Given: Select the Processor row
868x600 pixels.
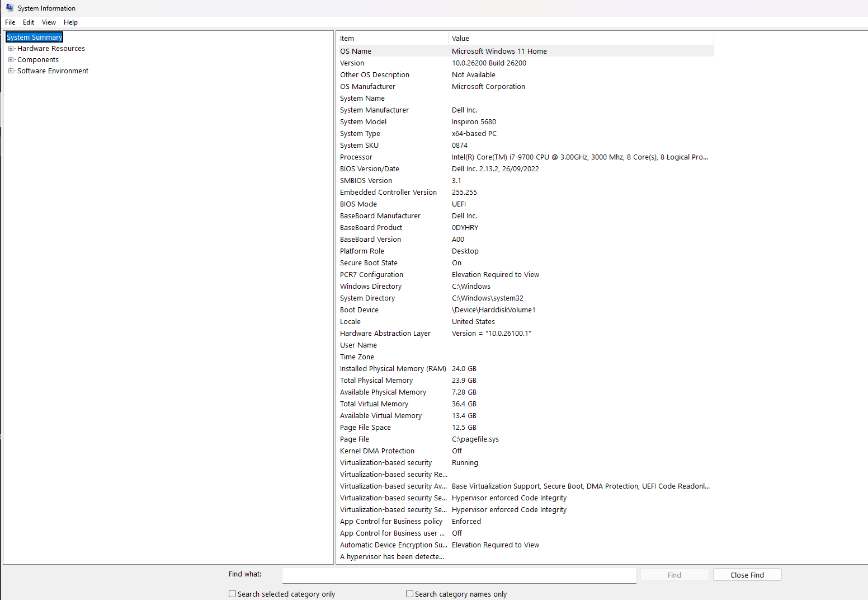Looking at the screenshot, I should [x=525, y=157].
